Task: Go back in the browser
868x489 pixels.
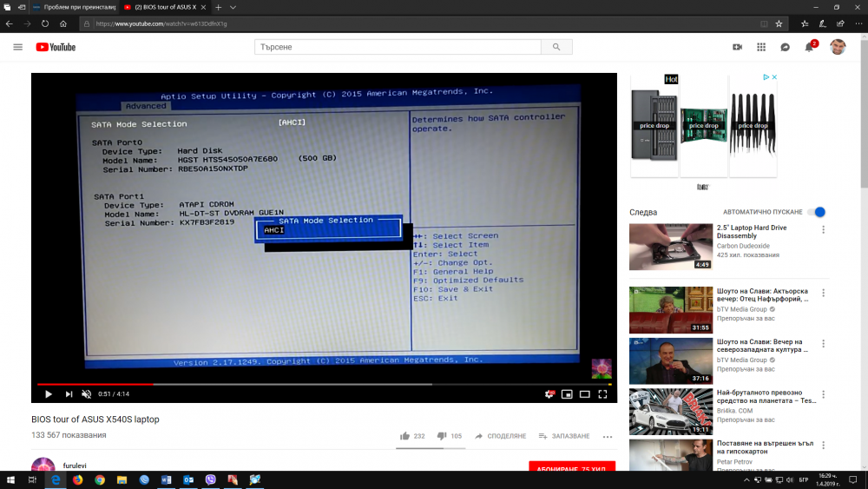Action: tap(10, 23)
